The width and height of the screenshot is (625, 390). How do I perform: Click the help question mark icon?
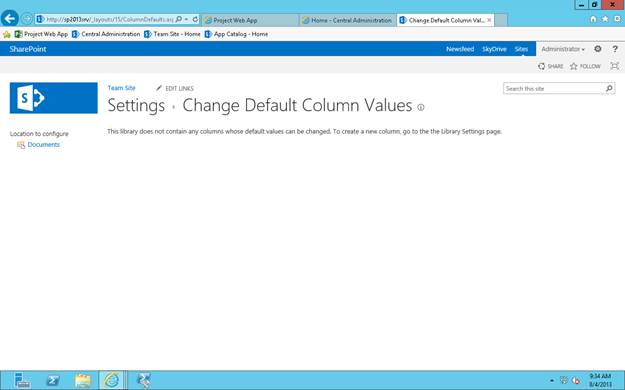(x=615, y=49)
